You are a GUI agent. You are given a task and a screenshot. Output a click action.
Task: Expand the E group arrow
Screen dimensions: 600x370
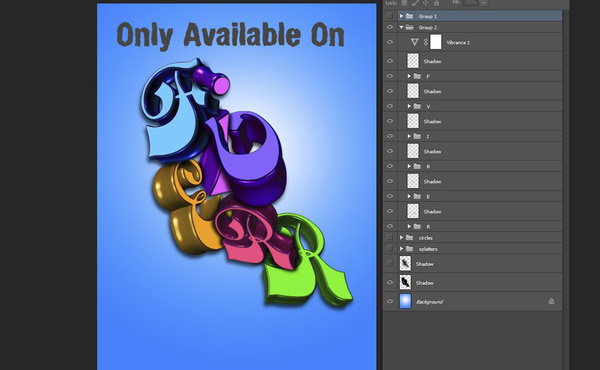pyautogui.click(x=409, y=196)
